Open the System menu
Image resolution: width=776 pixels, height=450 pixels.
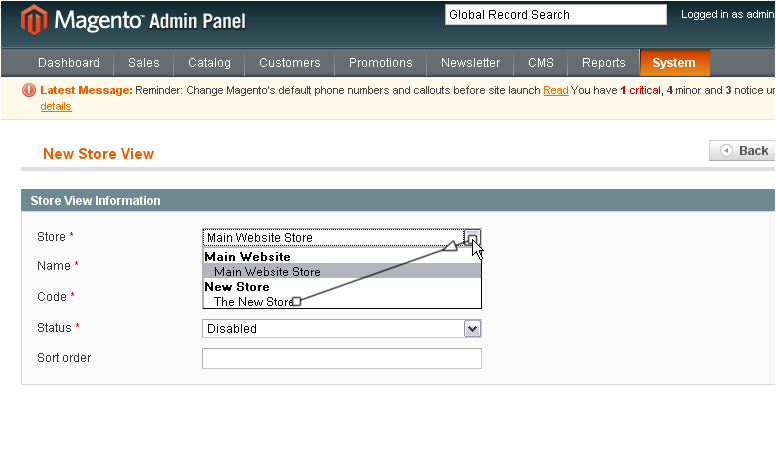(675, 63)
